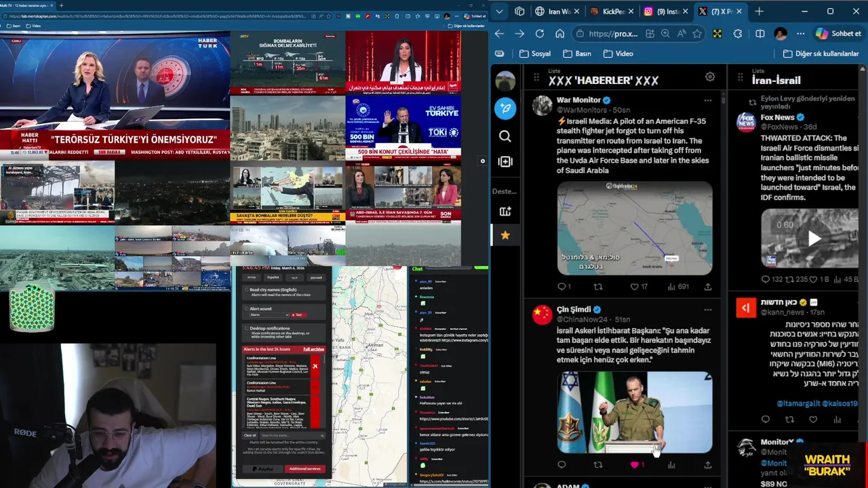The width and height of the screenshot is (868, 488).
Task: Open a new browser tab
Action: (759, 11)
